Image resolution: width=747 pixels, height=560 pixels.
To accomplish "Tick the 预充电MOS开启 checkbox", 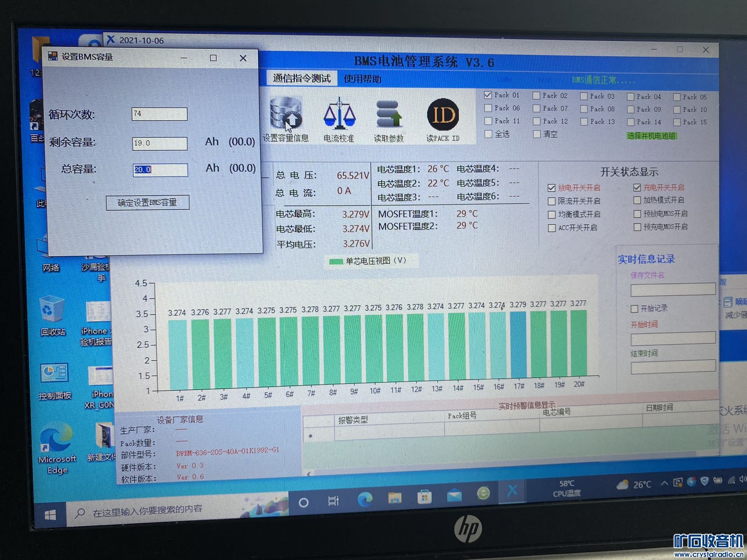I will point(637,227).
